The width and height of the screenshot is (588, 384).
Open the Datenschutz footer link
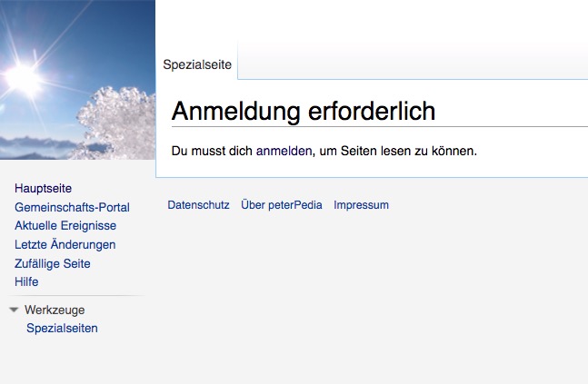coord(198,205)
